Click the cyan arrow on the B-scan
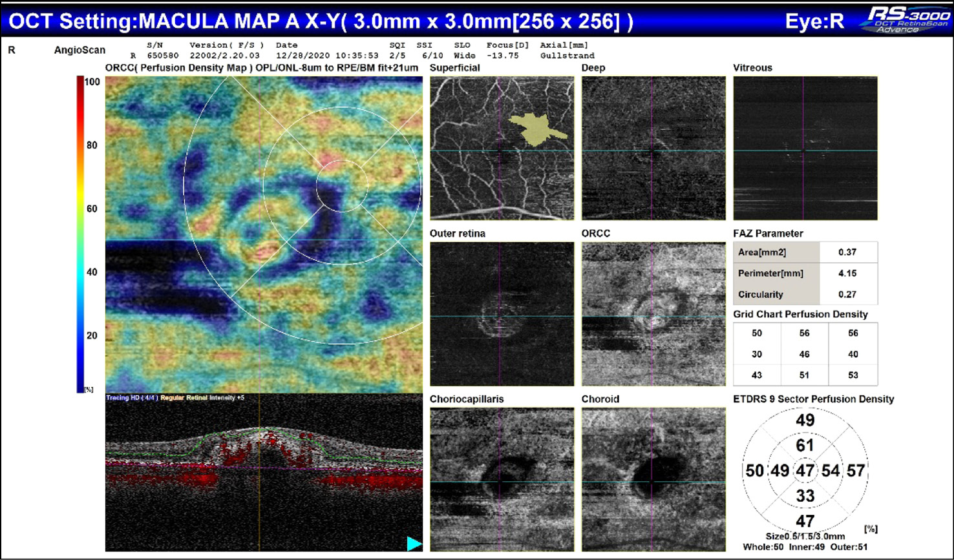The width and height of the screenshot is (954, 560). coord(414,544)
